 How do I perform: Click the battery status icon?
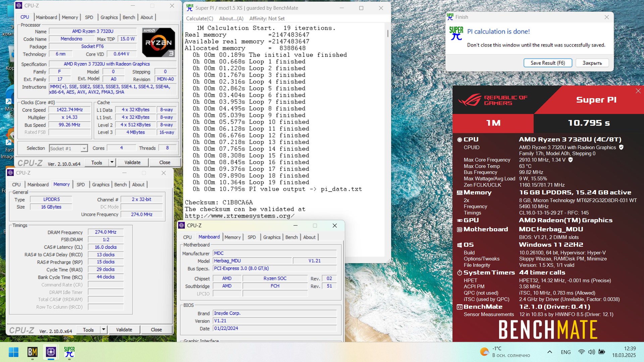[602, 352]
